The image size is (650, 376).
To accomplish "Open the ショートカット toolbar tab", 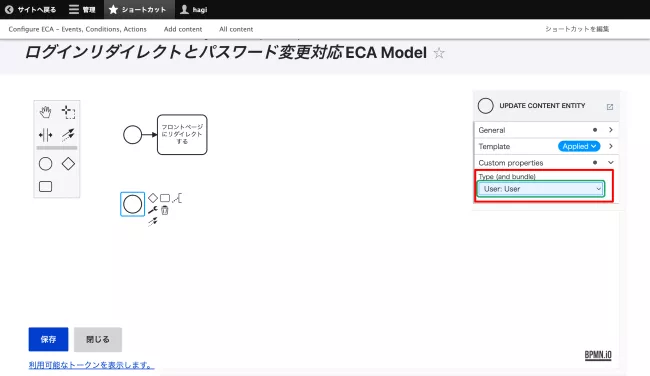I will [x=138, y=10].
